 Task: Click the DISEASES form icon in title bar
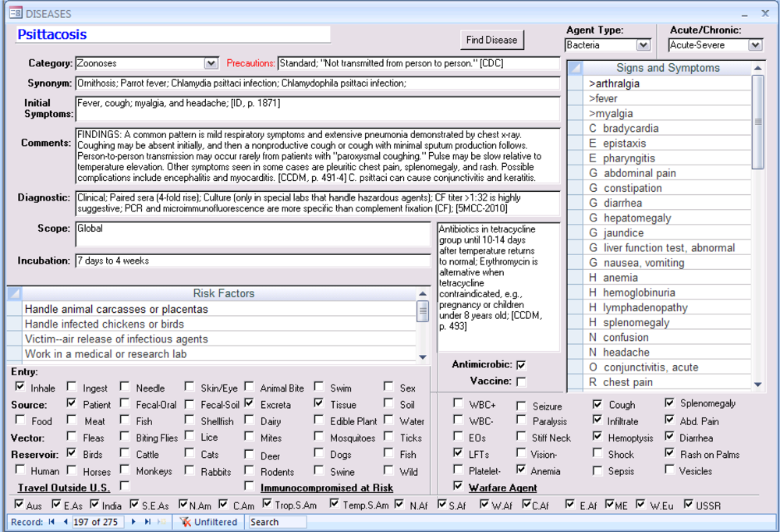pyautogui.click(x=15, y=13)
